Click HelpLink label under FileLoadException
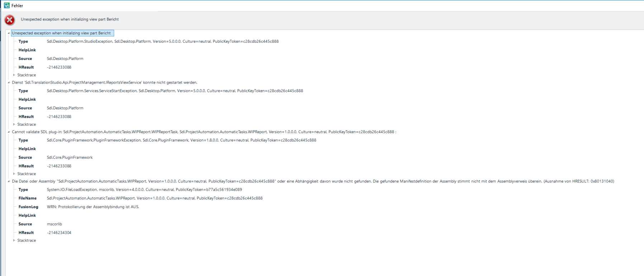Image resolution: width=644 pixels, height=276 pixels. (27, 215)
